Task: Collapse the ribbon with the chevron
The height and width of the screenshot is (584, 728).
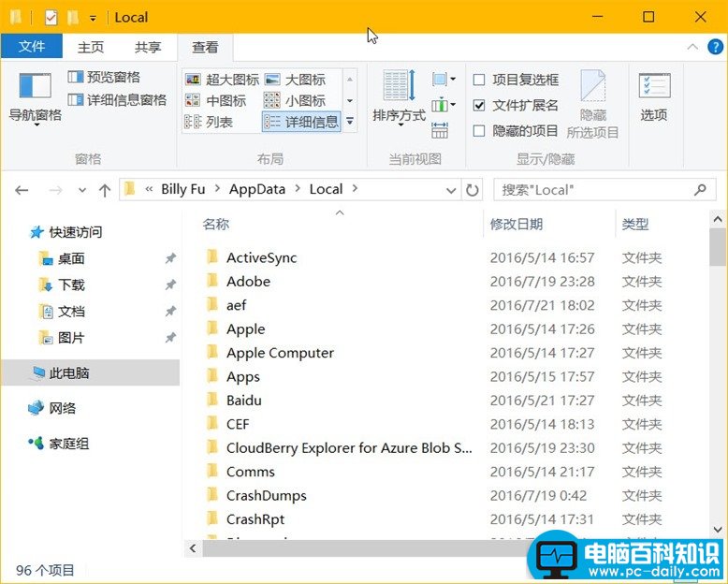Action: pyautogui.click(x=692, y=47)
